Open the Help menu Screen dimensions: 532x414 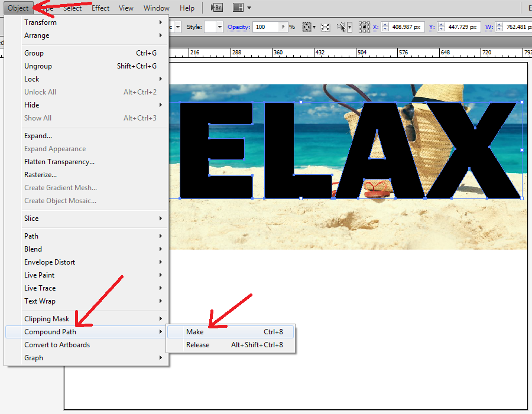(x=187, y=8)
